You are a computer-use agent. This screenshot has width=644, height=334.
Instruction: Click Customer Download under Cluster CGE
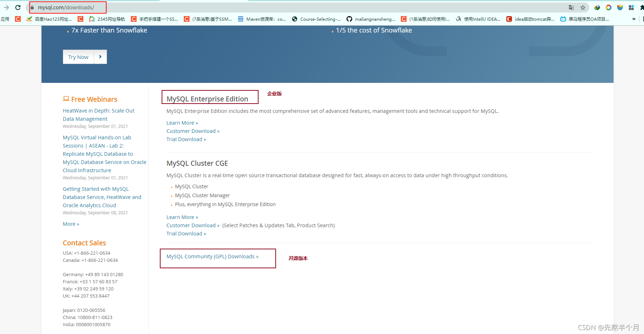click(x=193, y=225)
